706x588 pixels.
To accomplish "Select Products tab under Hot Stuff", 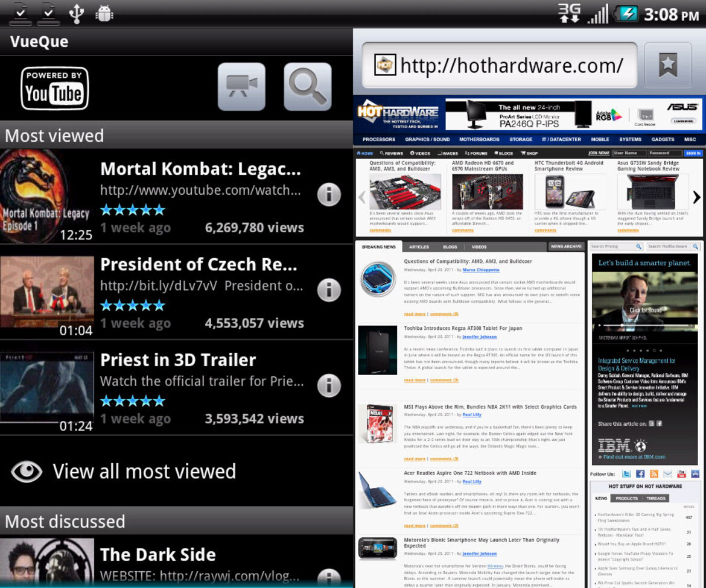I will point(627,498).
